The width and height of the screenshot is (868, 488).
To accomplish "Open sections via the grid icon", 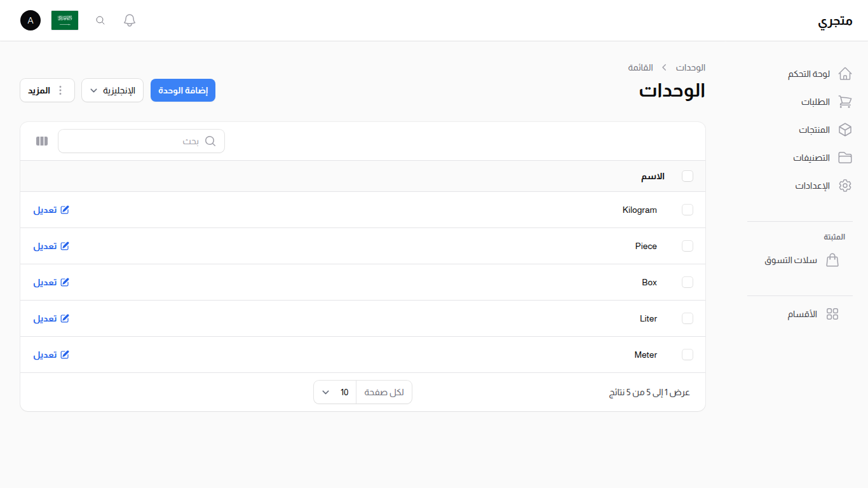I will click(833, 313).
